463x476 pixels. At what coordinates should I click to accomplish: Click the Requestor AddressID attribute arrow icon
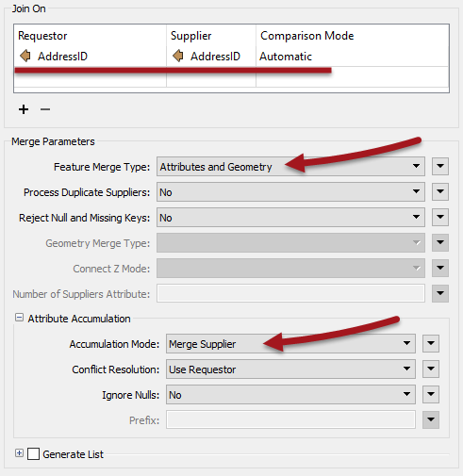(25, 57)
